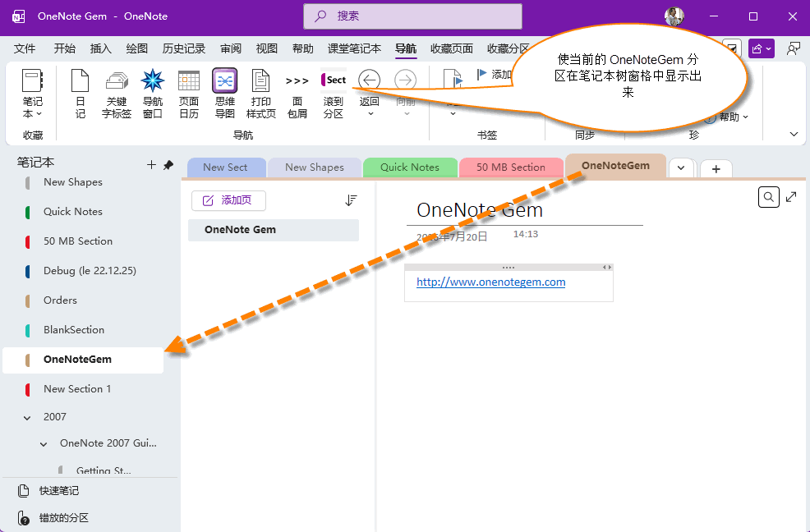Click 滚到分区 scroll to section
Screen dimensions: 810x532
pyautogui.click(x=334, y=94)
